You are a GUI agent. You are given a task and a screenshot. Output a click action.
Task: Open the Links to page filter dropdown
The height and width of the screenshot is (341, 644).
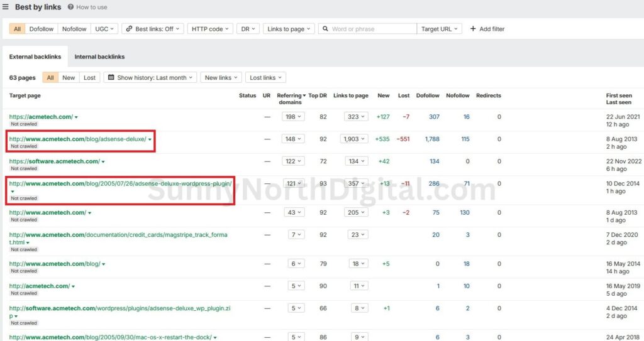[x=289, y=29]
